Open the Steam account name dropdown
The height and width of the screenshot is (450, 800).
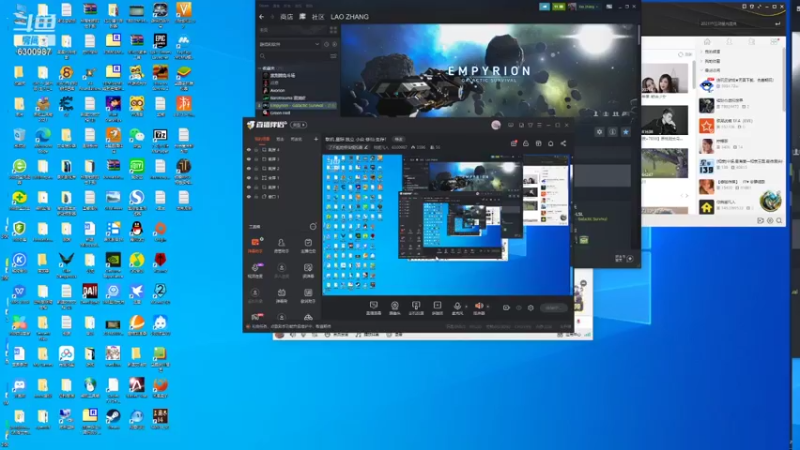(588, 7)
